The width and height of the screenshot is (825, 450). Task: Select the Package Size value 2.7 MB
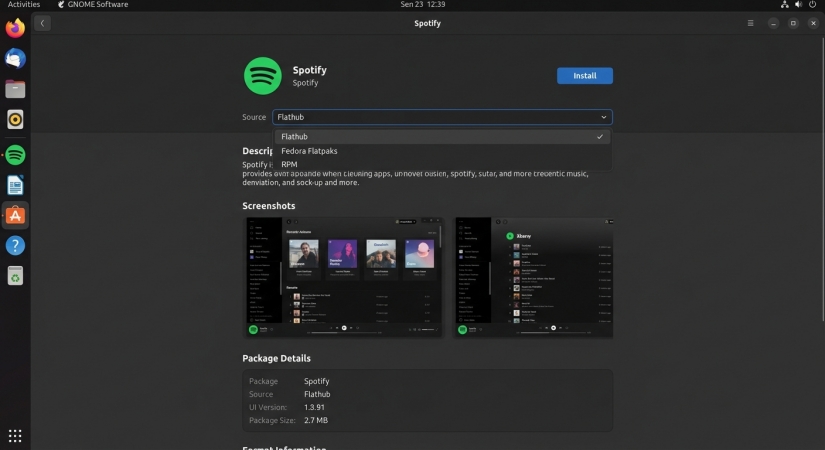(316, 421)
